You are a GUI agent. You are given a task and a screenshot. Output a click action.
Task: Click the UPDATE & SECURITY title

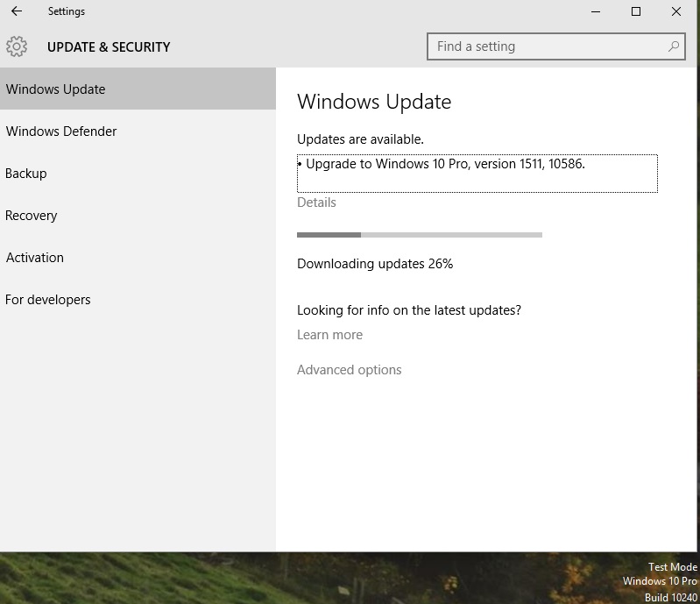109,47
